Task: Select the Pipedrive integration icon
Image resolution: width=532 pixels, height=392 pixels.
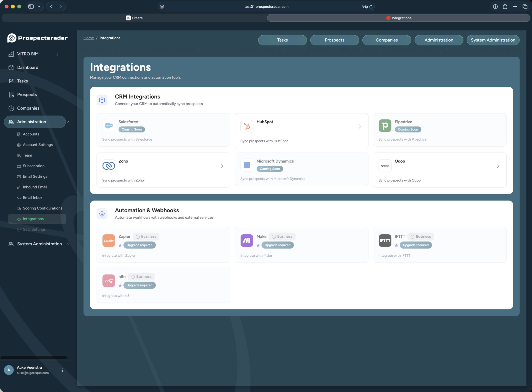Action: tap(385, 126)
